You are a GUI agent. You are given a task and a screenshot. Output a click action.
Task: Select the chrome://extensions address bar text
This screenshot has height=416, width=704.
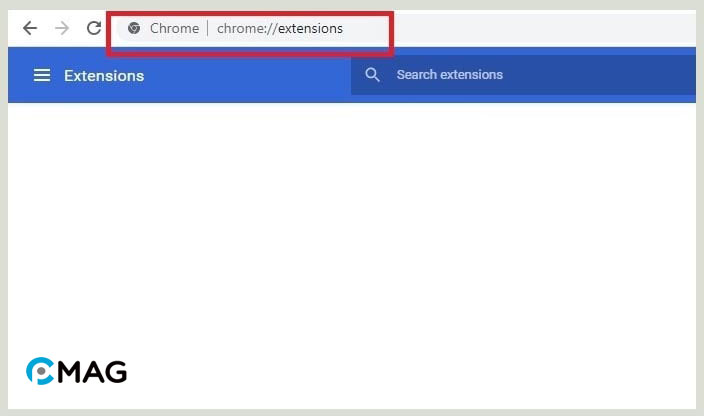[x=280, y=28]
